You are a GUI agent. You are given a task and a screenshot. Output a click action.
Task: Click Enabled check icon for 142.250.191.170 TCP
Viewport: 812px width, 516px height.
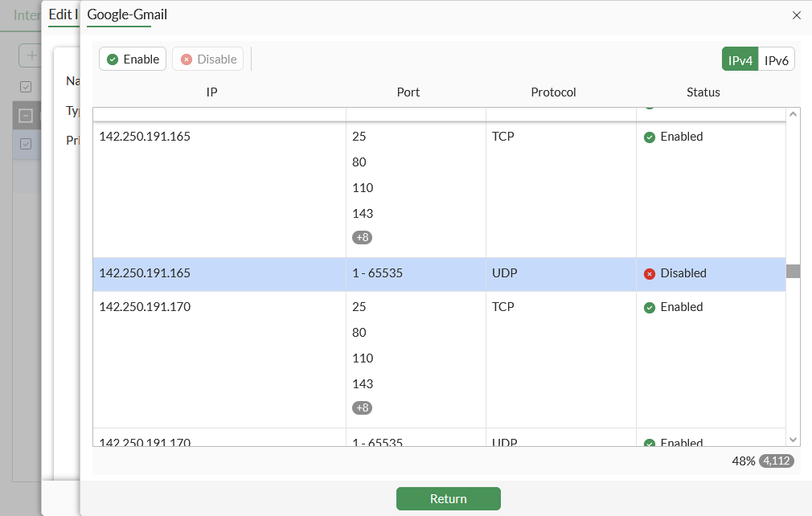click(650, 308)
